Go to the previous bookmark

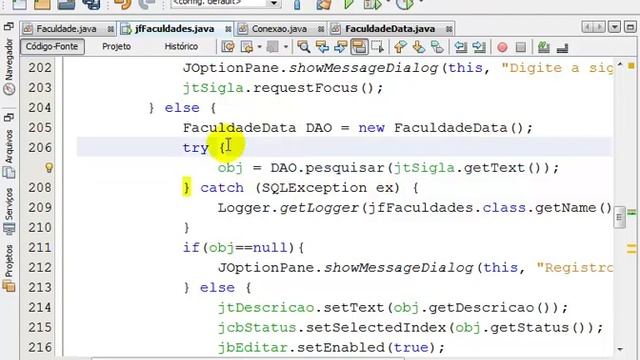(400, 47)
